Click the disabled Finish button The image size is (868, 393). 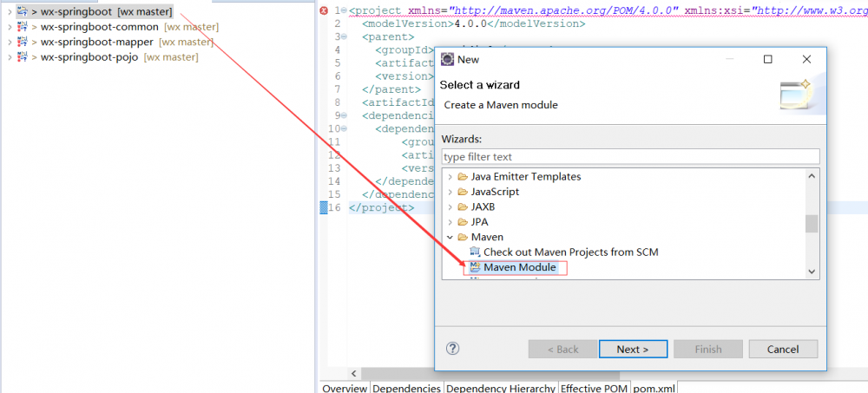coord(708,350)
